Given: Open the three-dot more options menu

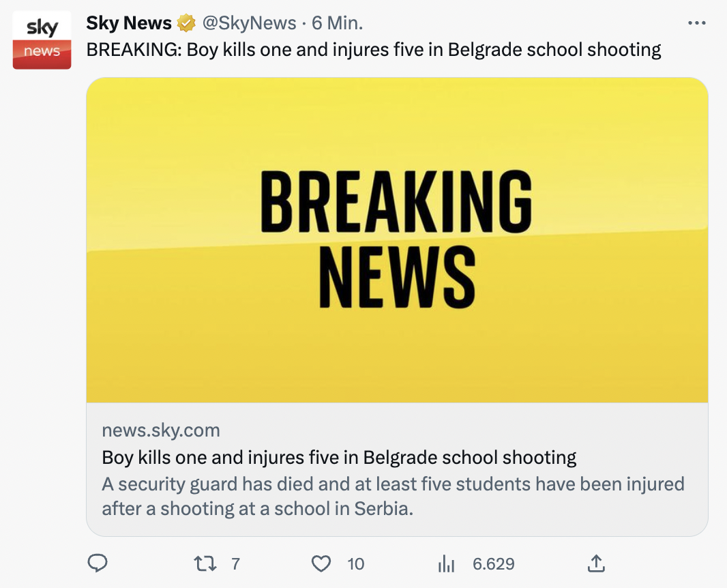Looking at the screenshot, I should pyautogui.click(x=696, y=24).
